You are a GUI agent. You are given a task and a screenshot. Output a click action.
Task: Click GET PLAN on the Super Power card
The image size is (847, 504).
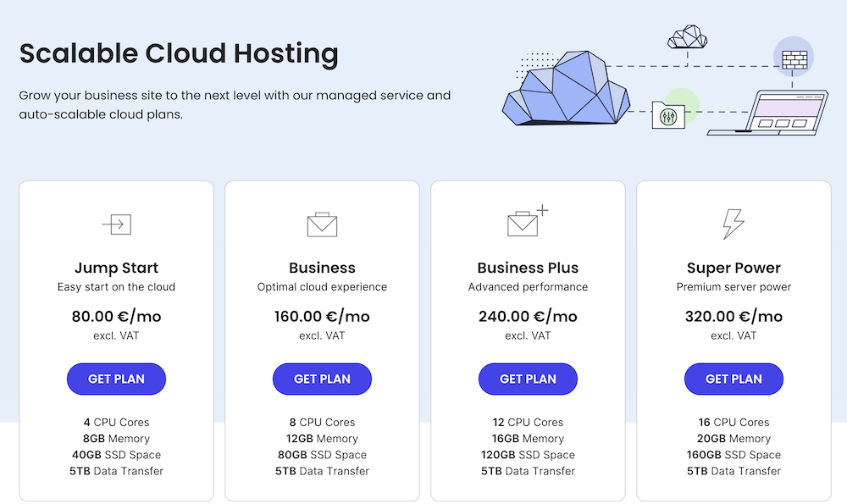tap(734, 379)
